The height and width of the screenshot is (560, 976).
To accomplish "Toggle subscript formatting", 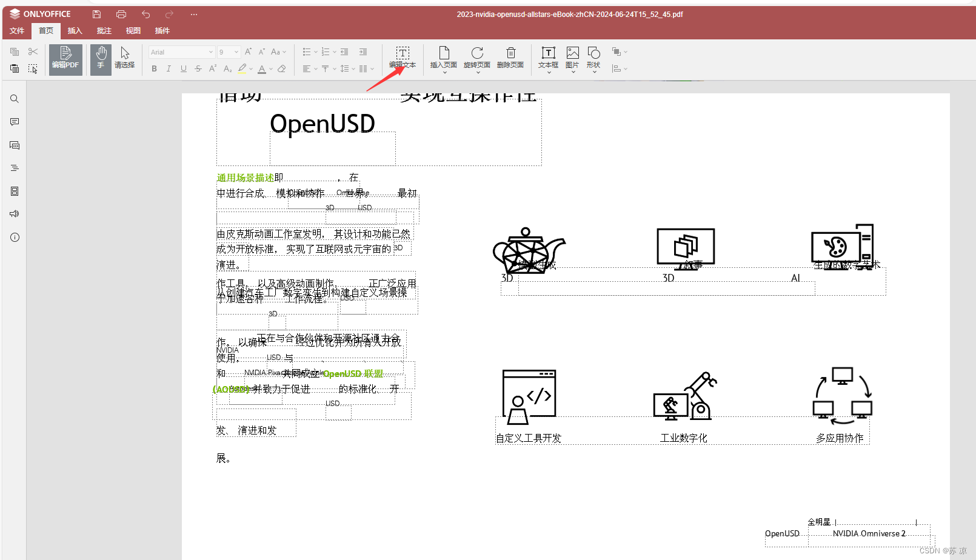I will [x=227, y=69].
